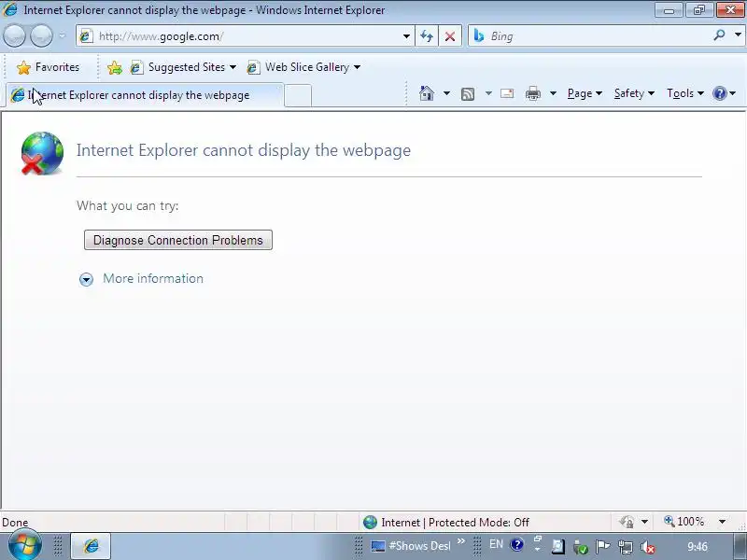Click the network connection tray icon
This screenshot has height=560, width=747.
(625, 547)
